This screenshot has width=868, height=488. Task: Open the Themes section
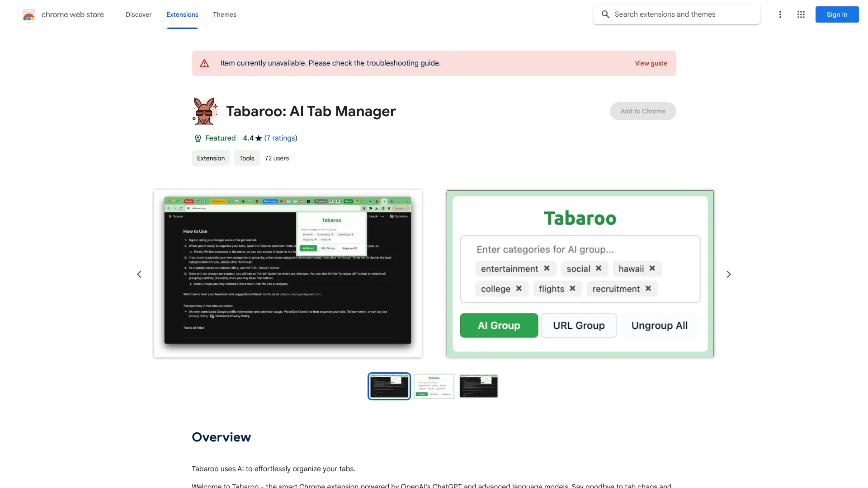pyautogui.click(x=225, y=14)
